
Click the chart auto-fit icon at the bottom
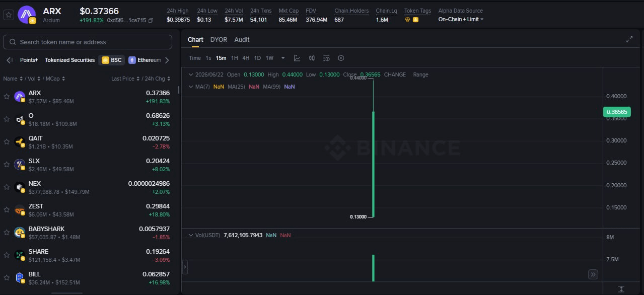621,289
